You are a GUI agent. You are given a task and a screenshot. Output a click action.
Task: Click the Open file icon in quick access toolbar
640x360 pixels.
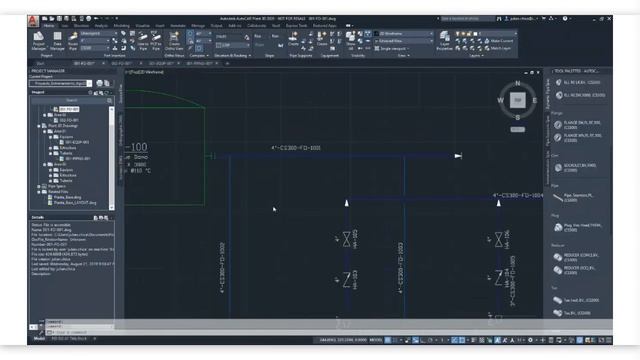pyautogui.click(x=52, y=18)
